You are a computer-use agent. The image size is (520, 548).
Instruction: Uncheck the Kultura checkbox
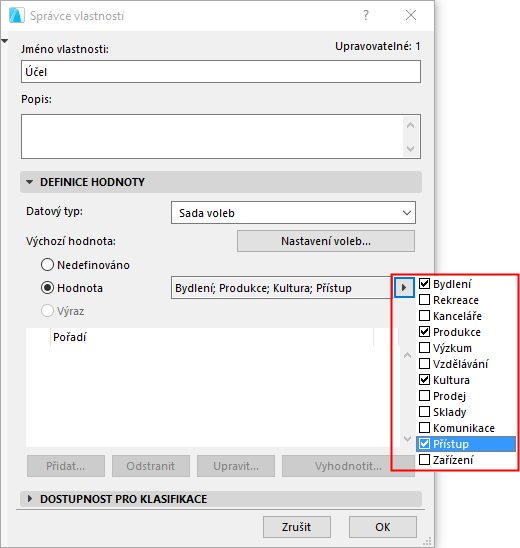(x=424, y=380)
